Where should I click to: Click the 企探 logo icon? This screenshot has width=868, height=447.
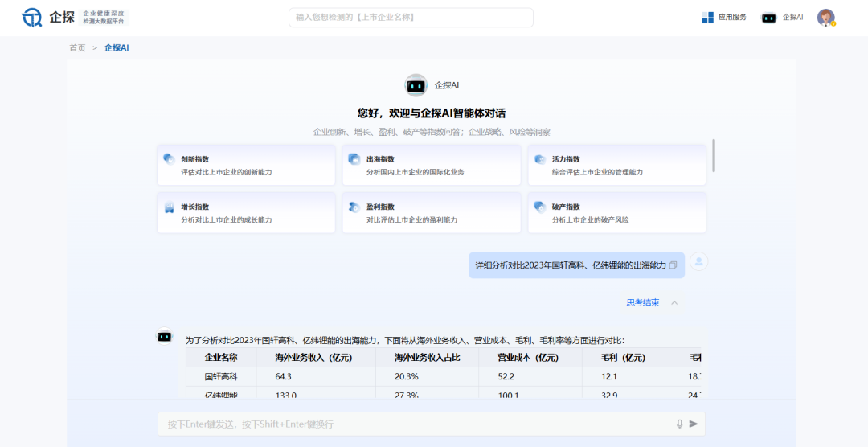pos(32,18)
